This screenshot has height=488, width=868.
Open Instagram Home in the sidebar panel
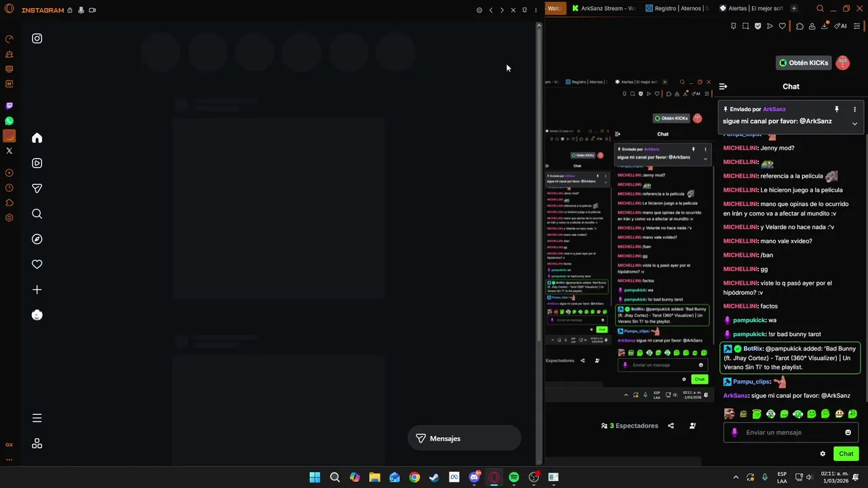pos(37,138)
